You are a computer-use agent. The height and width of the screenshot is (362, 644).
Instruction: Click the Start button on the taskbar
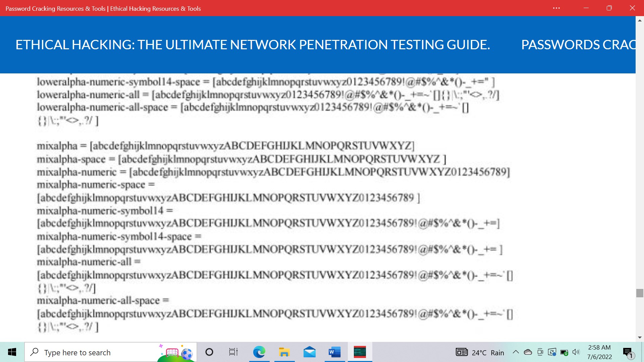[x=12, y=352]
